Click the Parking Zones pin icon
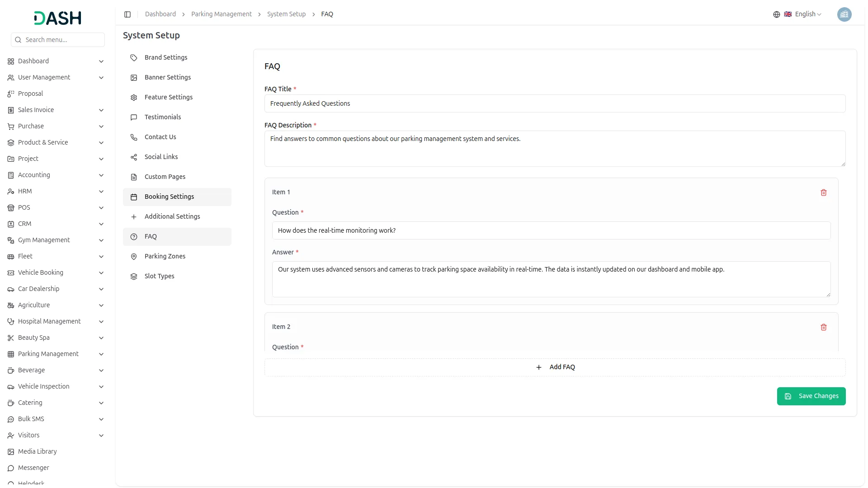The height and width of the screenshot is (488, 868). coord(134,257)
